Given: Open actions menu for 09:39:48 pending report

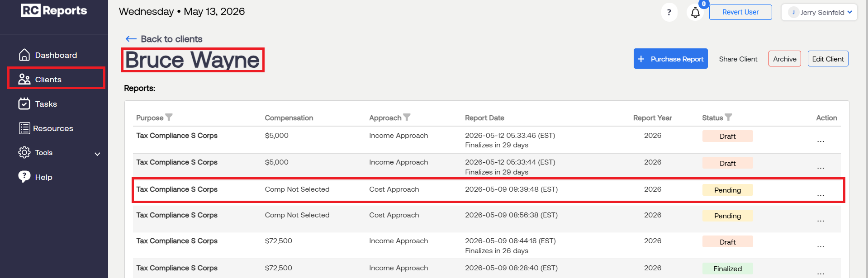Looking at the screenshot, I should tap(821, 195).
